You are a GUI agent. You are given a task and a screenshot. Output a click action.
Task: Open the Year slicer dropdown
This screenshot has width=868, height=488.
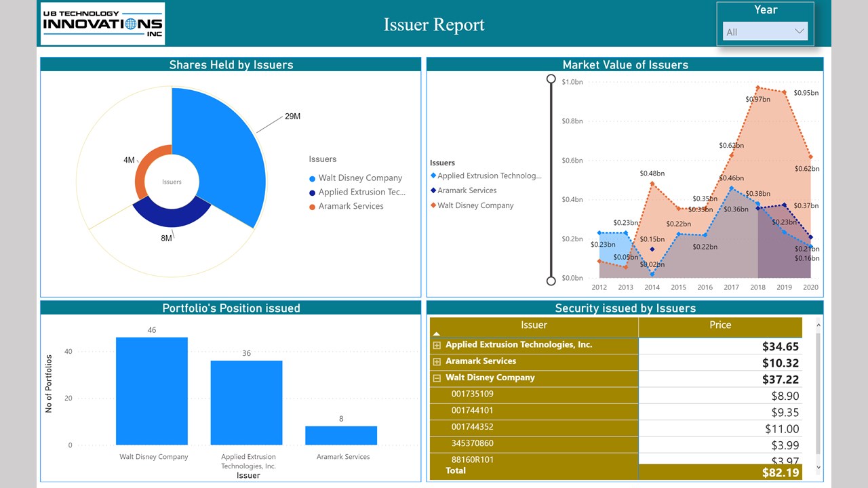(x=764, y=31)
